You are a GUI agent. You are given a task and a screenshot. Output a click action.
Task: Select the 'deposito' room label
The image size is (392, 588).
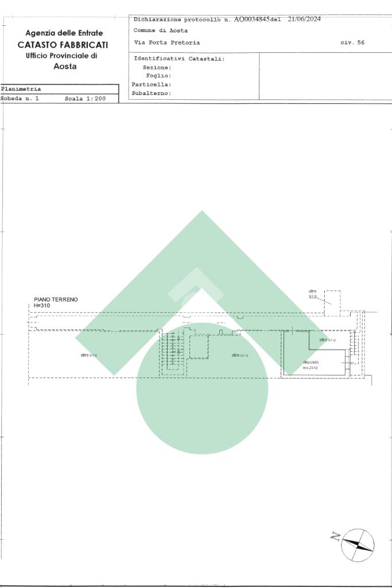tap(311, 362)
